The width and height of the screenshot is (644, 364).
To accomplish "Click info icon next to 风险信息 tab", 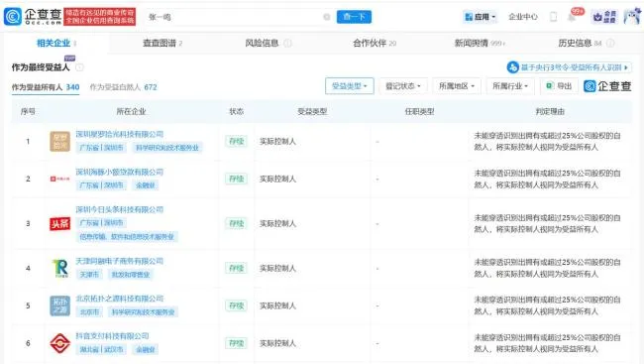I will pyautogui.click(x=288, y=43).
